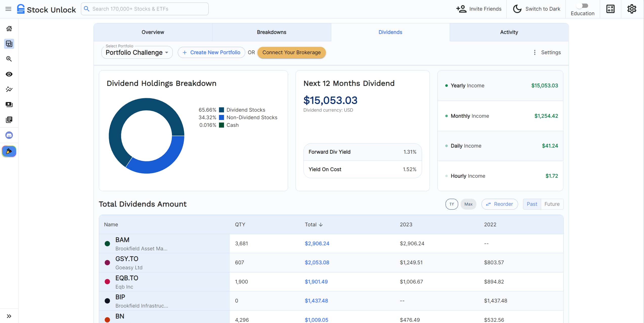Open the video lessons sidebar icon
The image size is (644, 323).
coord(9,105)
